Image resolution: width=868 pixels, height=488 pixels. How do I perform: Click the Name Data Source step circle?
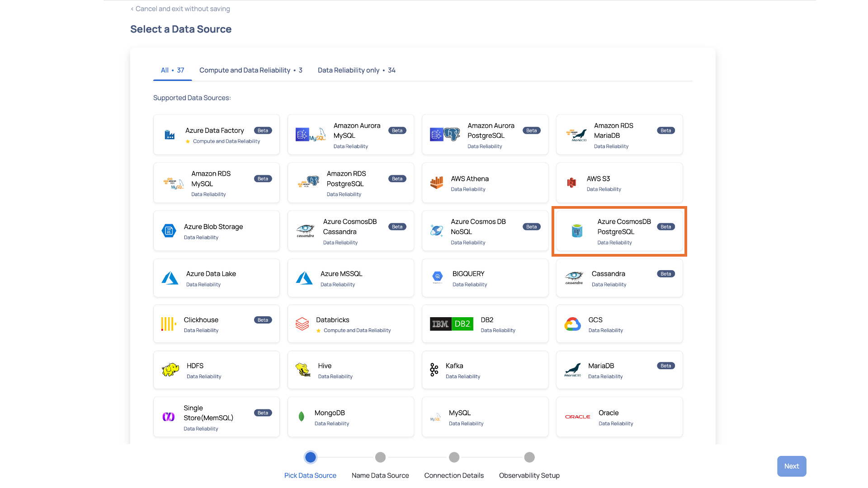coord(381,457)
